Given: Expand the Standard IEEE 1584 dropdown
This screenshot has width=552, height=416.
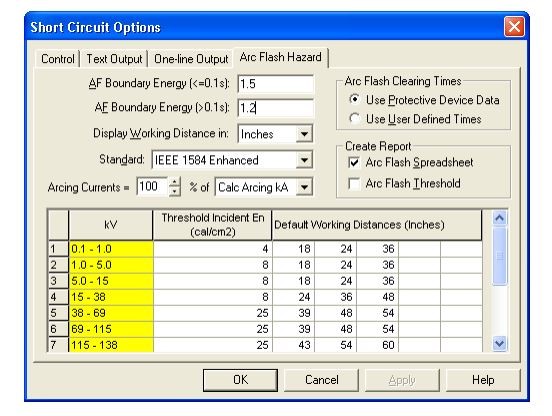Looking at the screenshot, I should coord(304,160).
